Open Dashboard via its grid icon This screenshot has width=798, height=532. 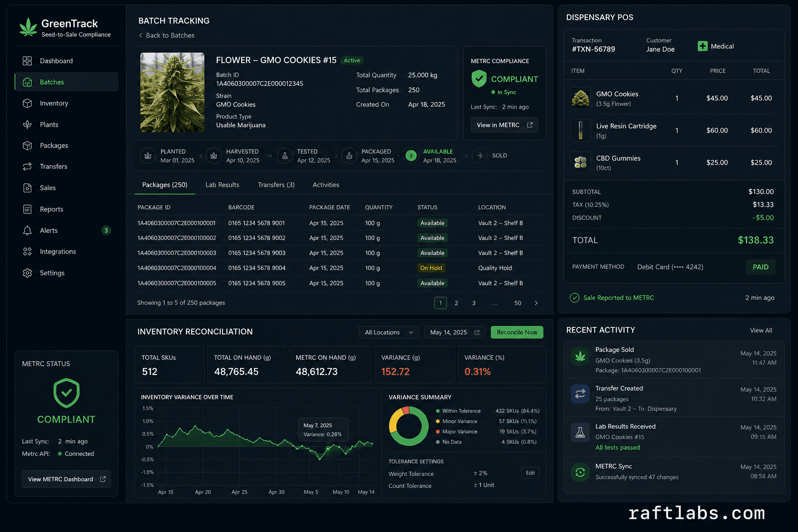point(28,61)
